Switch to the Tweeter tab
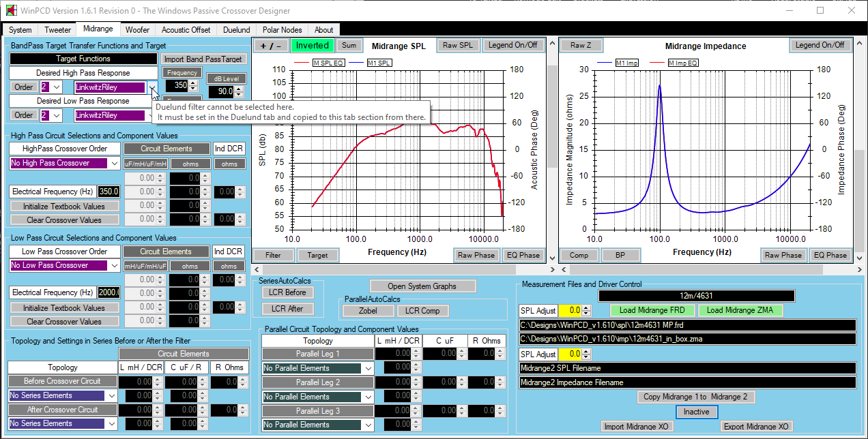The width and height of the screenshot is (868, 439). (x=57, y=30)
